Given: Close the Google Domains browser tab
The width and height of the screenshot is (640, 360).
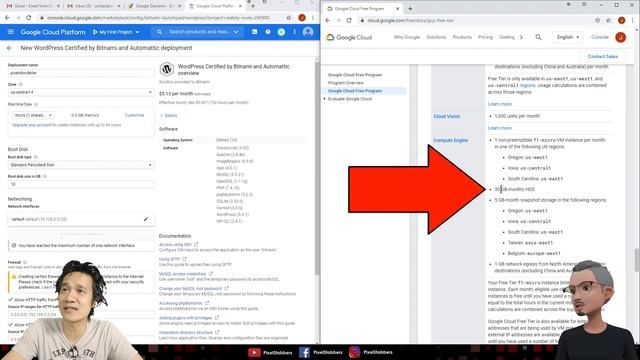Looking at the screenshot, I should point(179,6).
